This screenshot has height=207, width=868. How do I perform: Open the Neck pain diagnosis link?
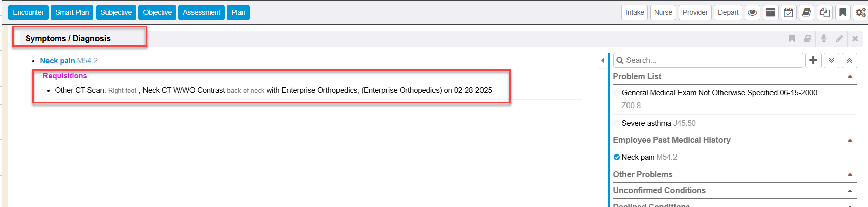[58, 61]
